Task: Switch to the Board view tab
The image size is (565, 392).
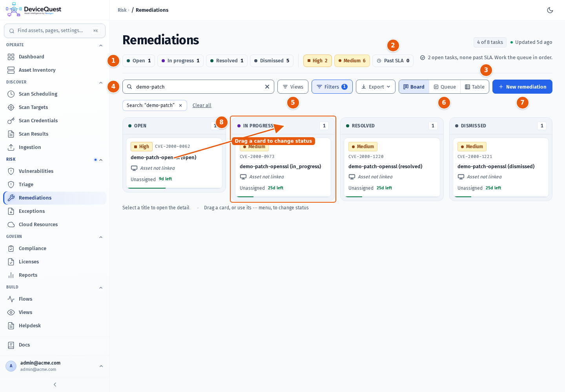Action: (x=414, y=87)
